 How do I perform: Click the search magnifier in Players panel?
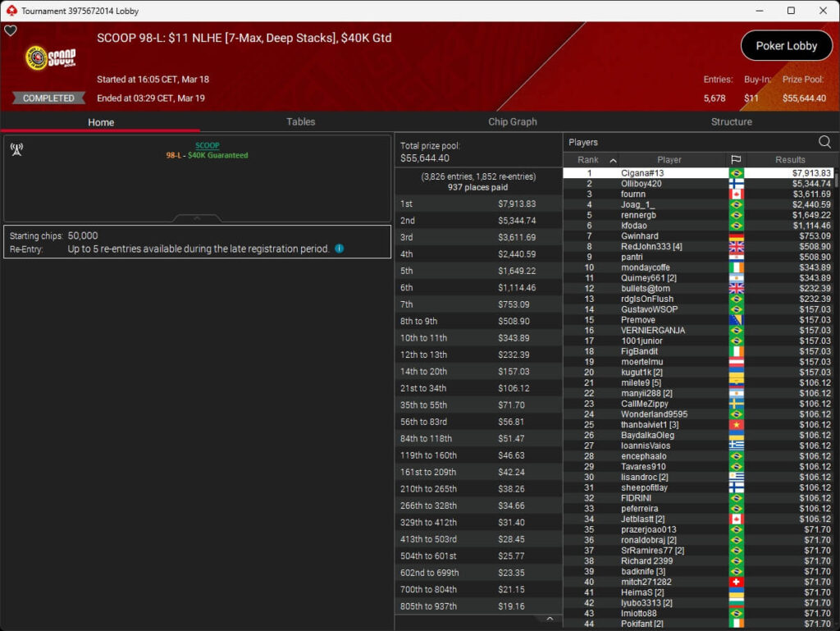[824, 142]
